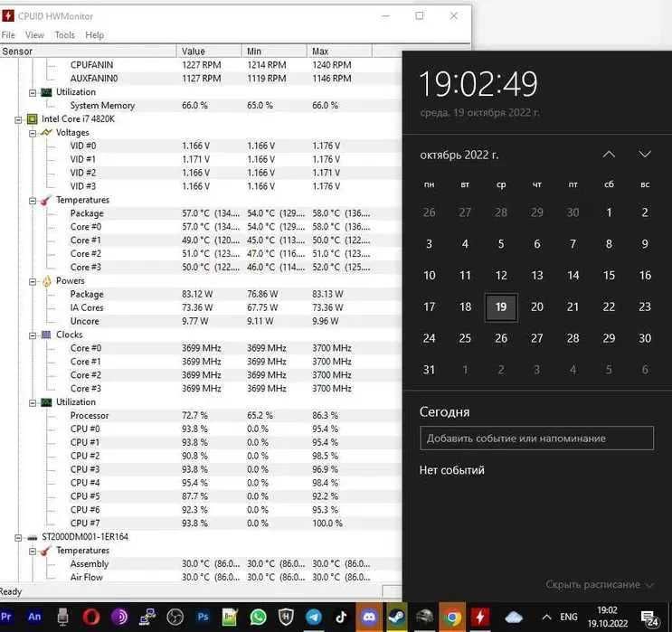The image size is (672, 632).
Task: Go to previous month in calendar
Action: click(x=609, y=155)
